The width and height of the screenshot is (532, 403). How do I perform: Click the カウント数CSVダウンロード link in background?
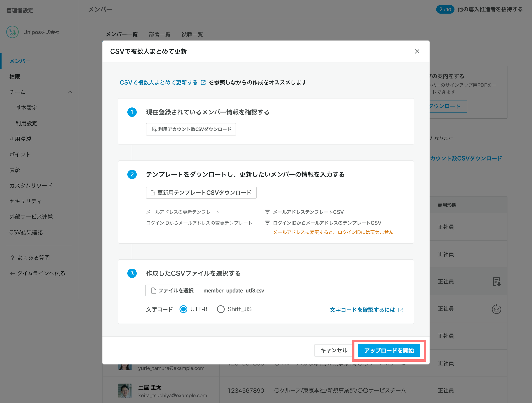point(466,158)
